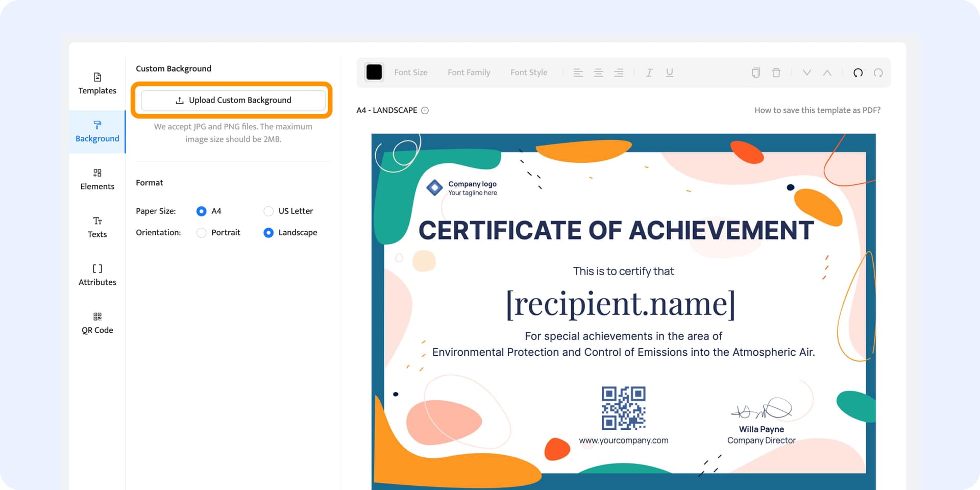Open the Font Size dropdown
This screenshot has width=980, height=490.
pyautogui.click(x=411, y=72)
